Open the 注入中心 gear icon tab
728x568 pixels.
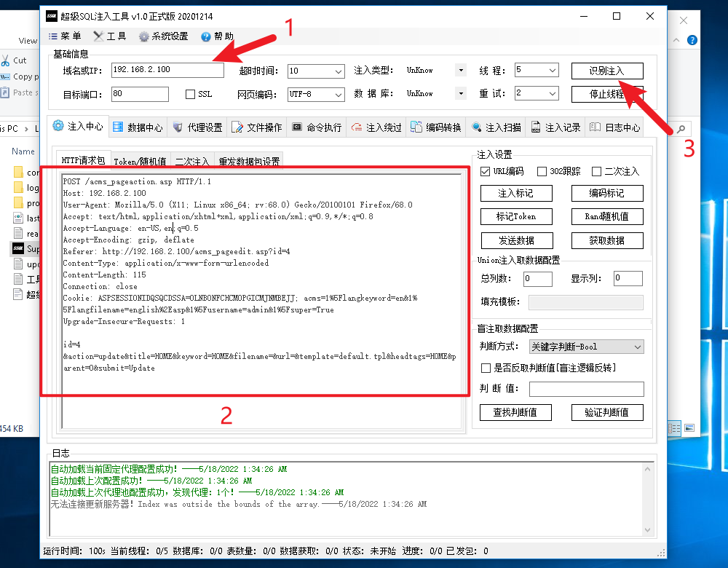pyautogui.click(x=58, y=126)
